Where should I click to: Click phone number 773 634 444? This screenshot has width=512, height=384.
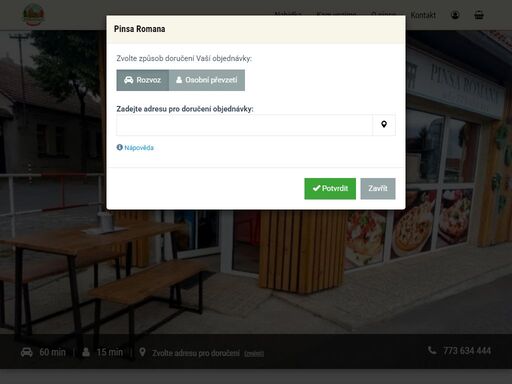[x=467, y=351]
